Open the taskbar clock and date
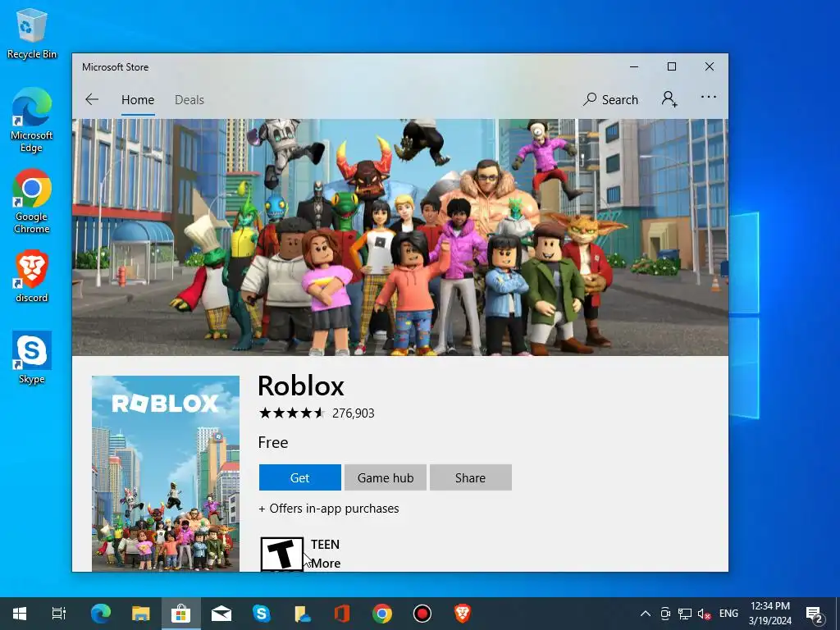 click(x=769, y=614)
